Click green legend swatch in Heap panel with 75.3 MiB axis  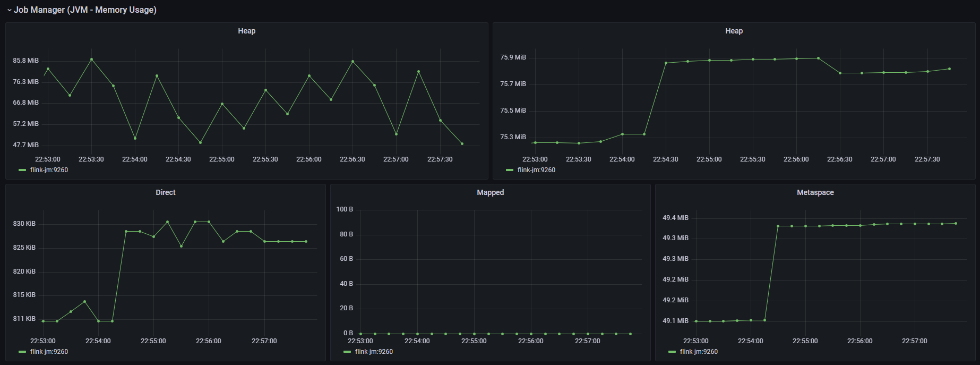click(510, 170)
